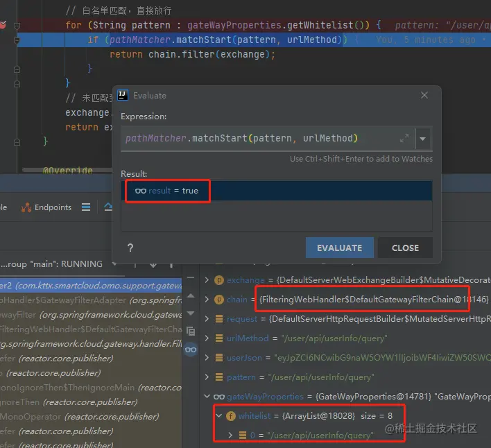Expand the exchange variable node
Viewport: 491px width, 448px height.
click(207, 280)
